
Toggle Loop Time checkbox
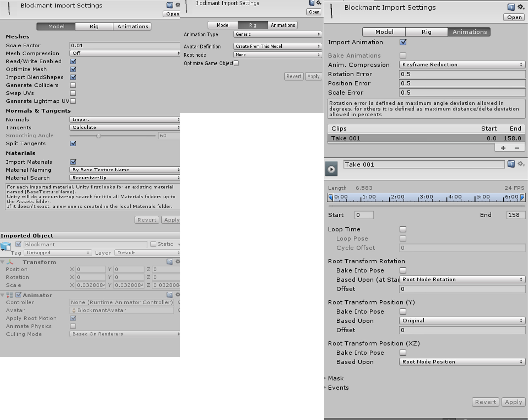tap(403, 229)
